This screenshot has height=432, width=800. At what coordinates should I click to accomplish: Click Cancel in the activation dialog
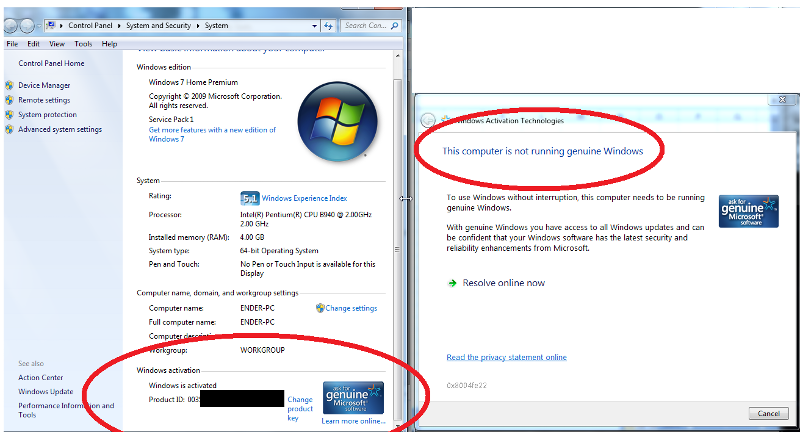[x=768, y=413]
